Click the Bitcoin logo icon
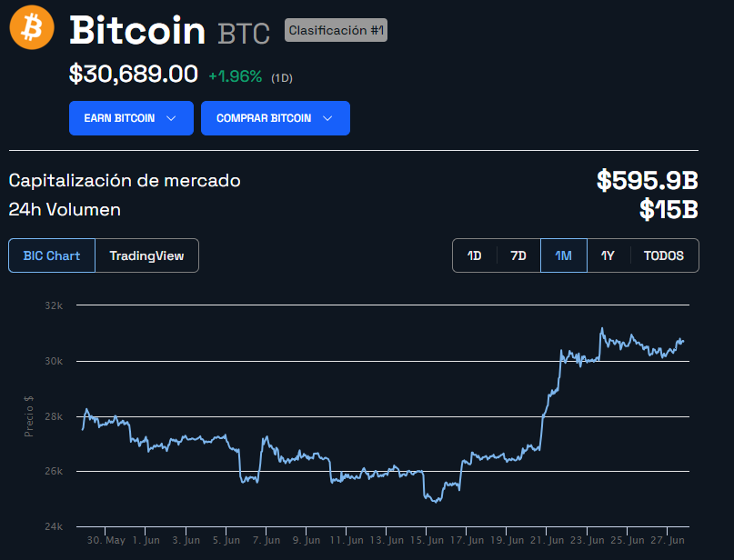This screenshot has width=734, height=560. [x=31, y=27]
